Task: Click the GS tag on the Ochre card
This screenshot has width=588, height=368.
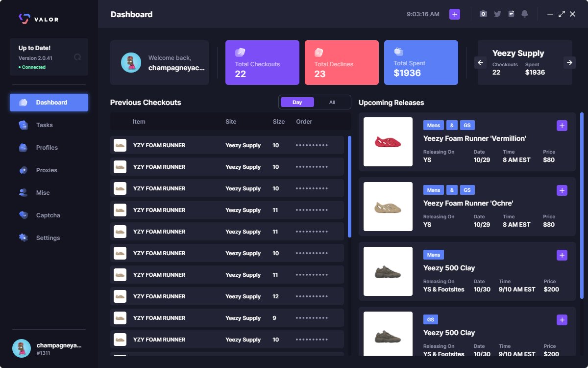Action: [x=467, y=190]
